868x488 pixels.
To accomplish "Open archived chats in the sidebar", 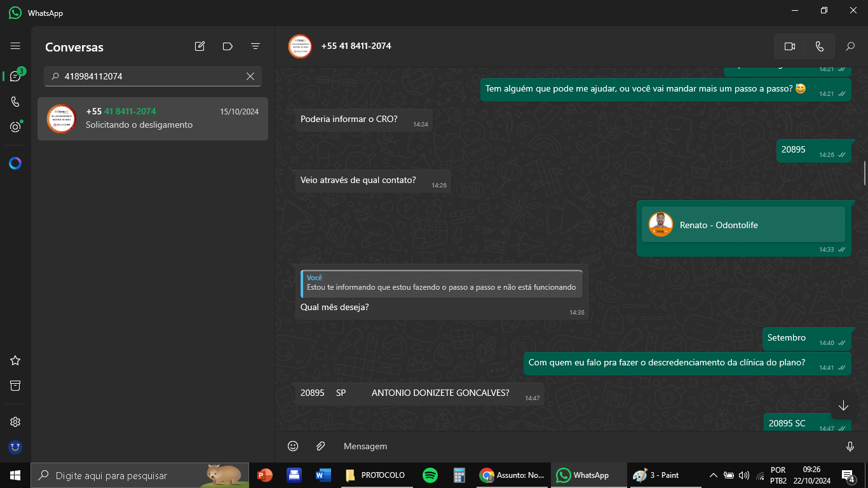I will [x=15, y=386].
